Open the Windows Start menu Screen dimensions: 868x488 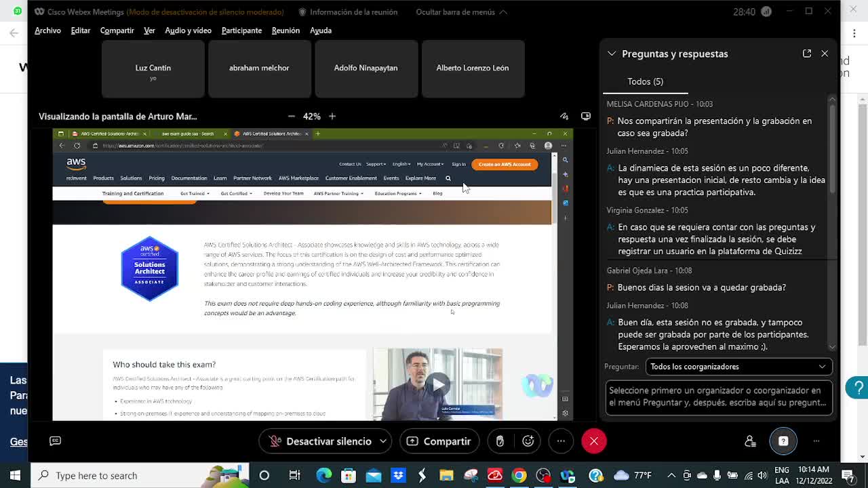15,475
